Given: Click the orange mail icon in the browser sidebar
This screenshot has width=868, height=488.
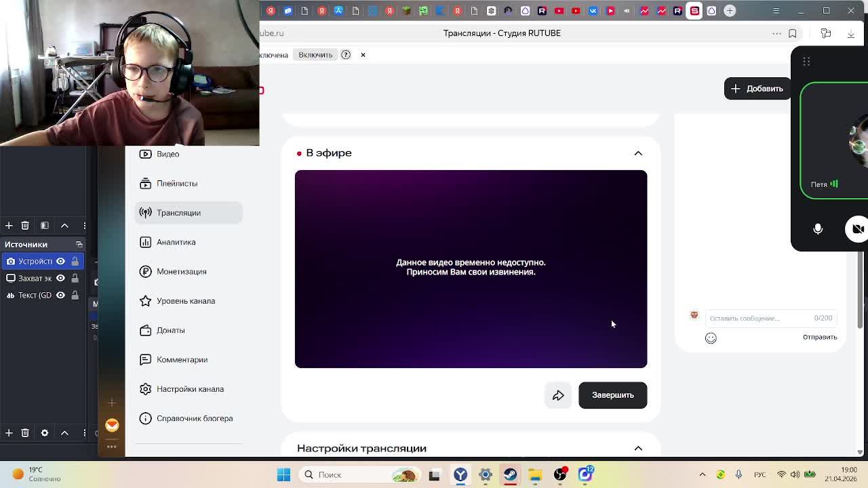Looking at the screenshot, I should 112,425.
